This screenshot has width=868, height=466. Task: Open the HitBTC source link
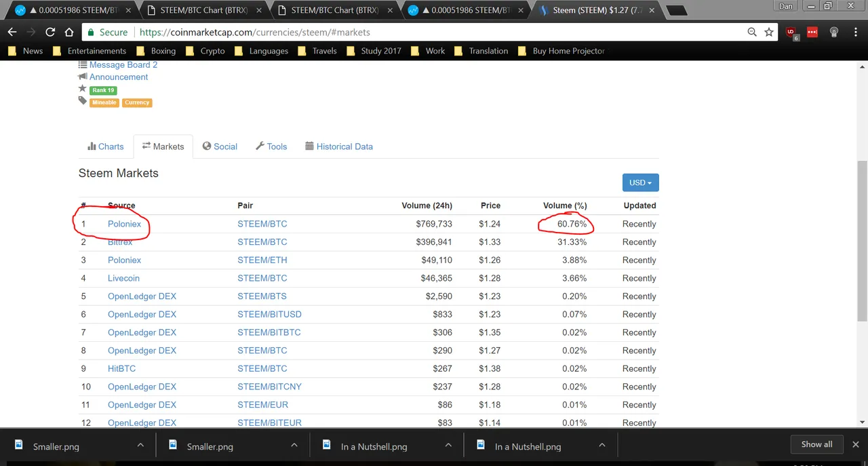click(x=121, y=368)
